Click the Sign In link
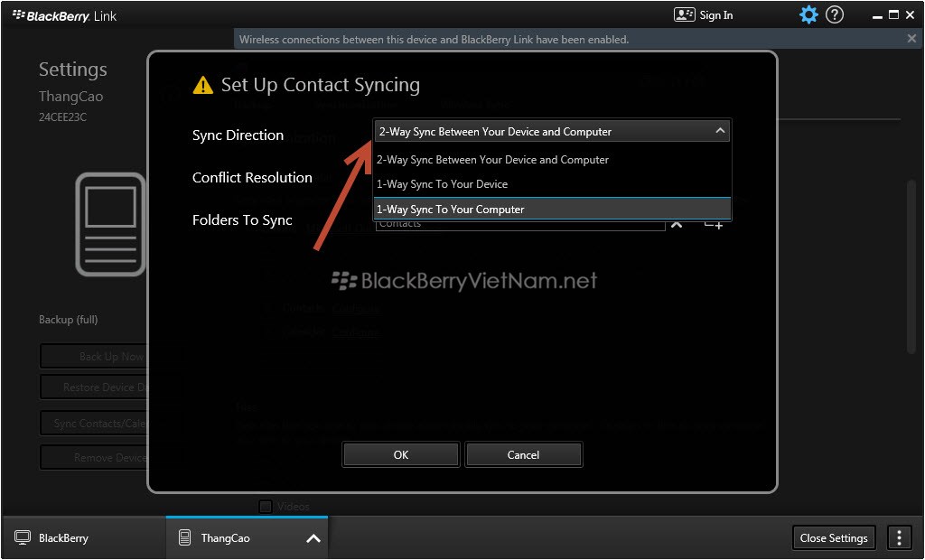The image size is (925, 560). click(x=716, y=15)
